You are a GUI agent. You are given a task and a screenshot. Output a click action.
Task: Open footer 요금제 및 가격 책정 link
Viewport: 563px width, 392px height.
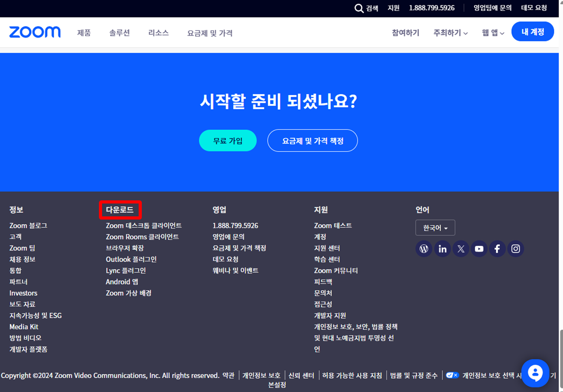[x=239, y=248]
